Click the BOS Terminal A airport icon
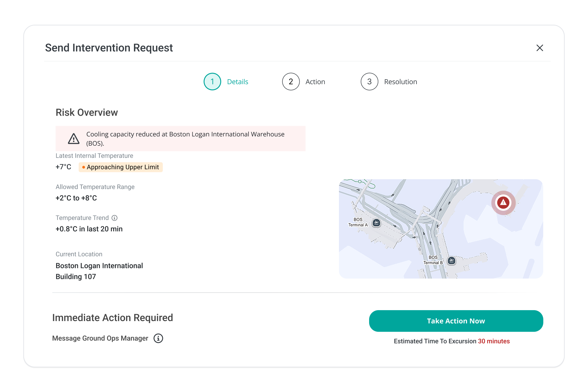This screenshot has width=588, height=392. click(x=376, y=223)
